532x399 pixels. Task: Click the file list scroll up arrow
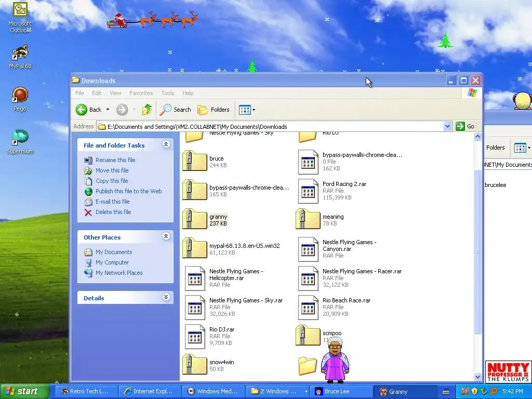pos(477,137)
